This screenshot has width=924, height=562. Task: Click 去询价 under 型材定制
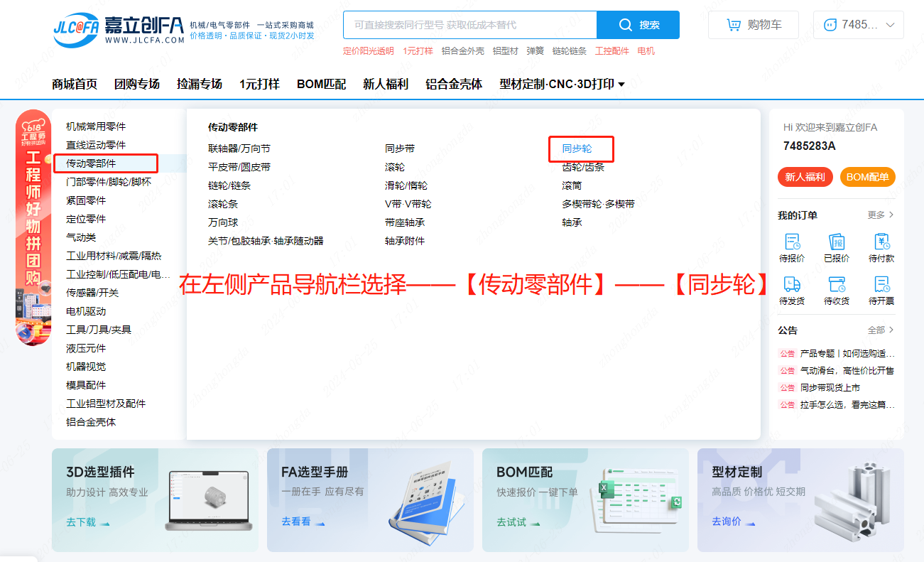[733, 522]
